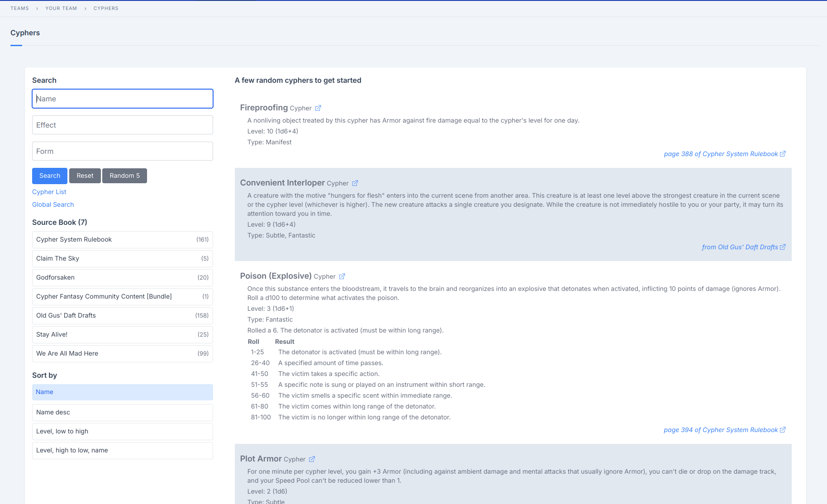Sort by Level, high to low, name
Image resolution: width=827 pixels, height=504 pixels.
click(122, 451)
